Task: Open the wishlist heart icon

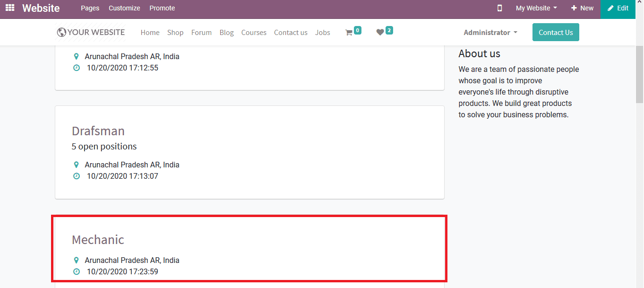Action: [x=380, y=33]
